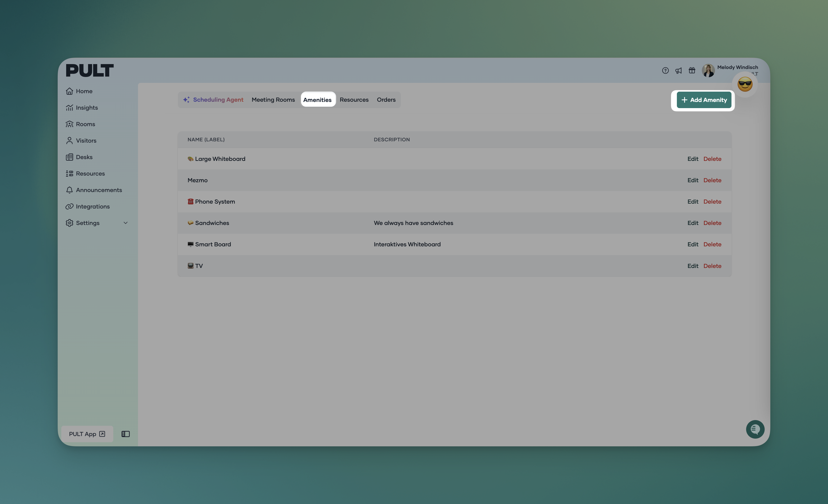Edit the Smart Board amenity
The image size is (828, 504).
point(692,244)
